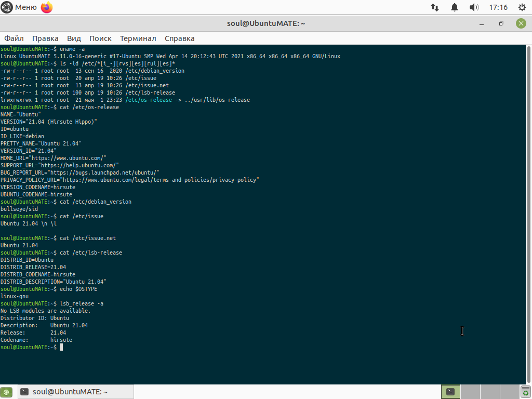
Task: Show notifications via the bell icon
Action: (x=454, y=7)
